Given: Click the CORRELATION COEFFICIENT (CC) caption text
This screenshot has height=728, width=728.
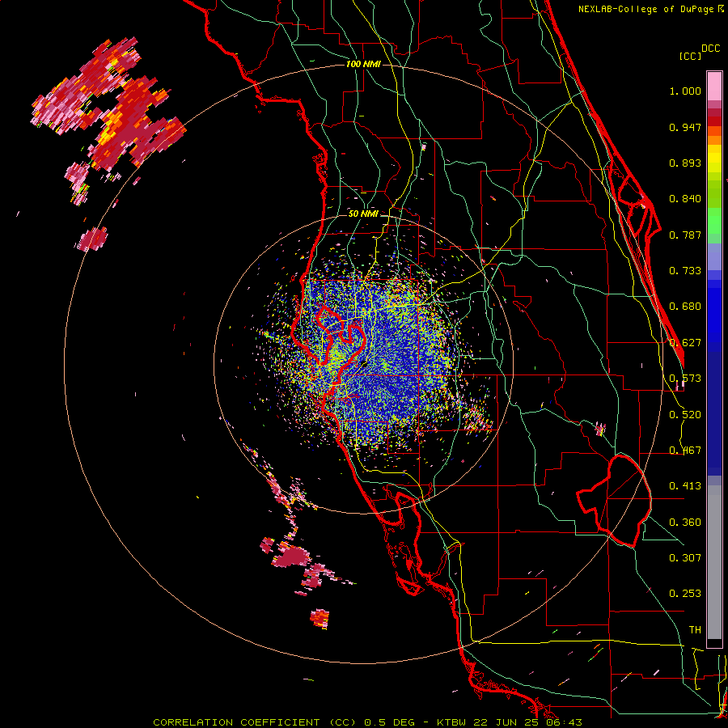Looking at the screenshot, I should [x=255, y=722].
